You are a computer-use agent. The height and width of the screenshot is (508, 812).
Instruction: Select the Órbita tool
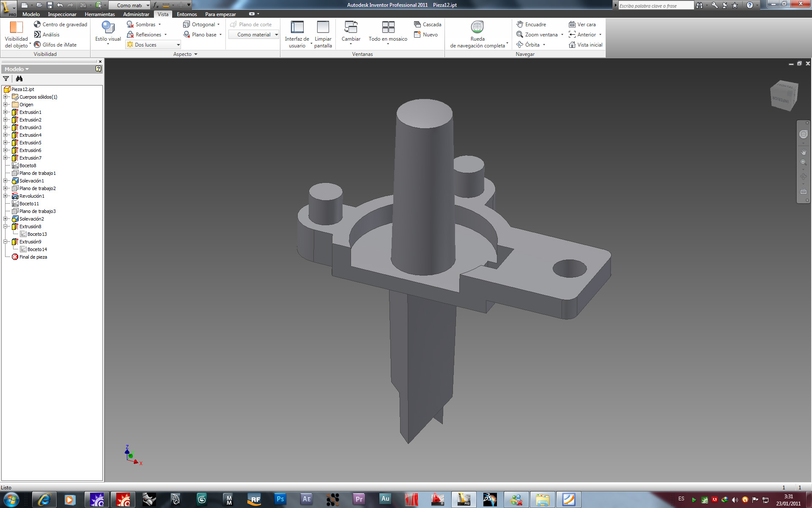click(528, 45)
